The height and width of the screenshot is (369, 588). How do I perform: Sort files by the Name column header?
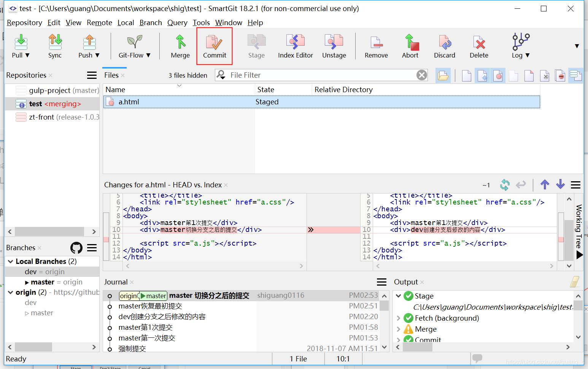pyautogui.click(x=179, y=89)
